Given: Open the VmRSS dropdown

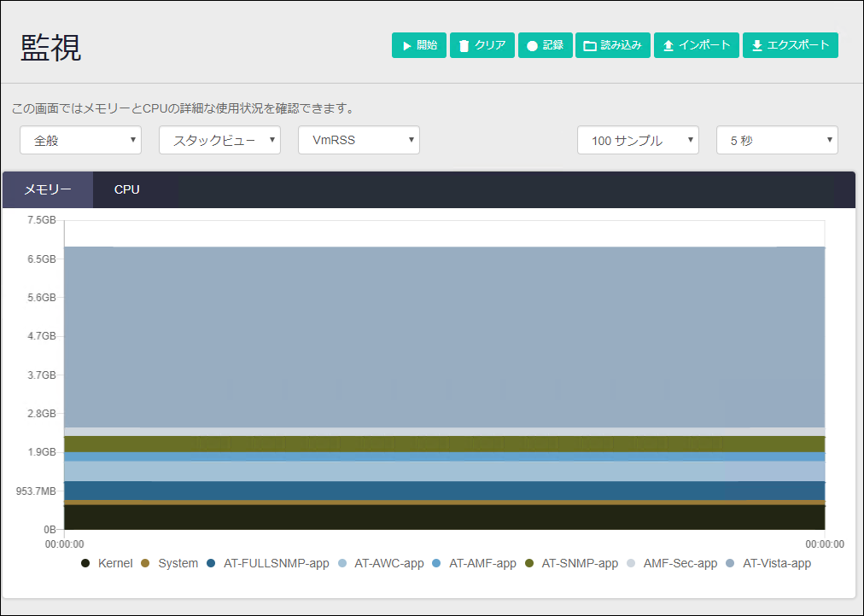Looking at the screenshot, I should pos(359,140).
